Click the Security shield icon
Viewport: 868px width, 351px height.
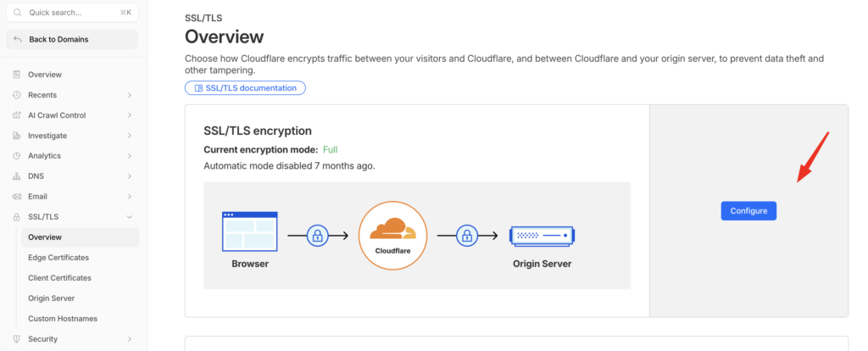coord(17,339)
